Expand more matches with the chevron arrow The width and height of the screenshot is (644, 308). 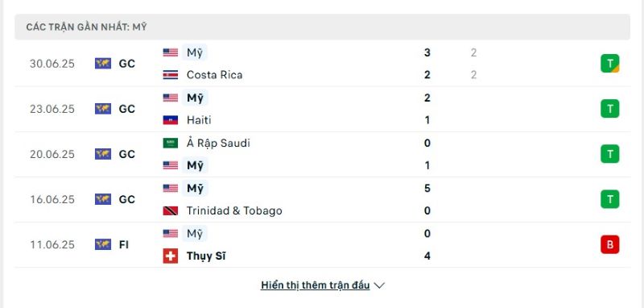(x=379, y=285)
